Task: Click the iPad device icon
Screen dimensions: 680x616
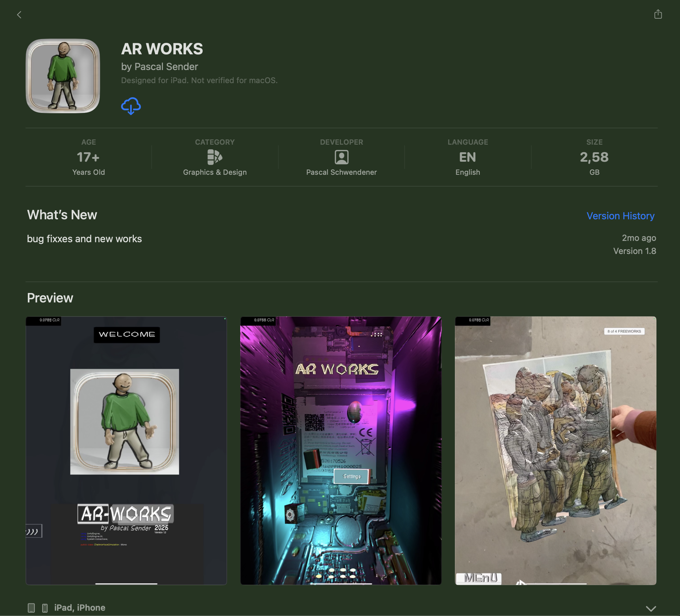Action: pos(31,608)
